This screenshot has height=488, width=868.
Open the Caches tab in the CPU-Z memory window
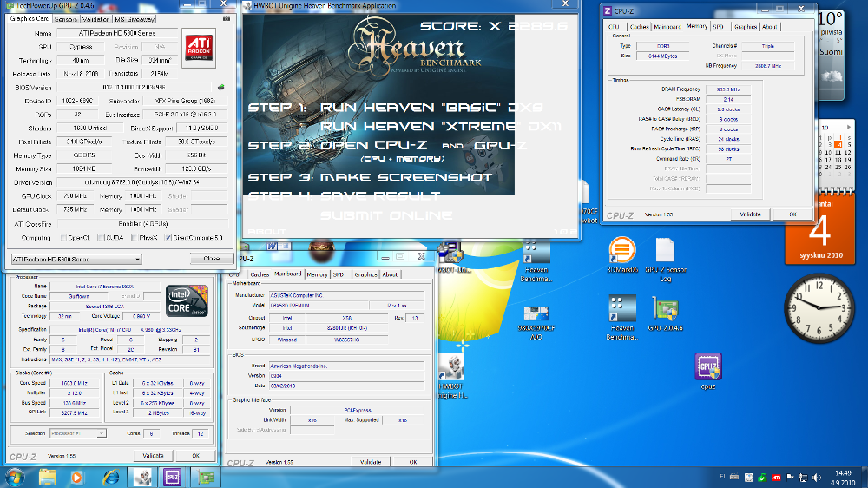point(639,27)
